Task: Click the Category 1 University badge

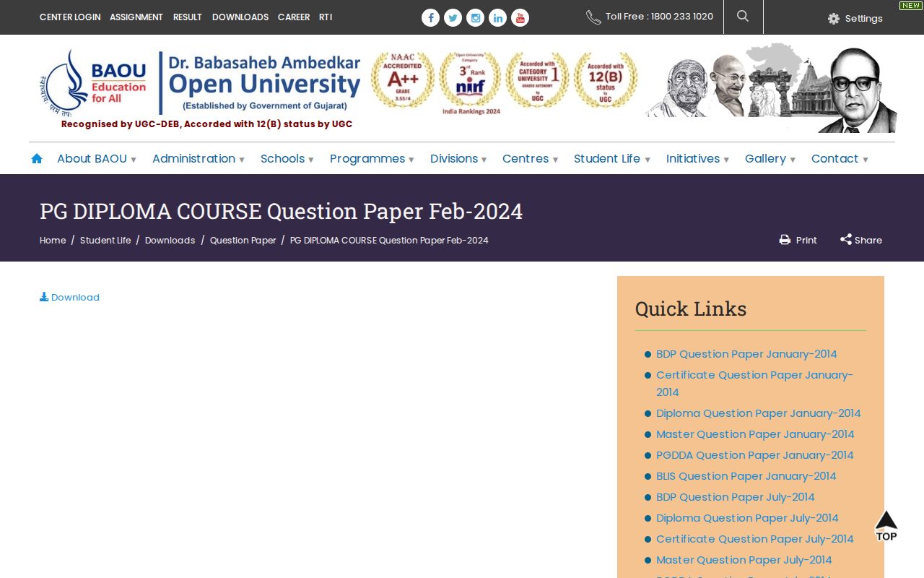Action: pyautogui.click(x=537, y=80)
